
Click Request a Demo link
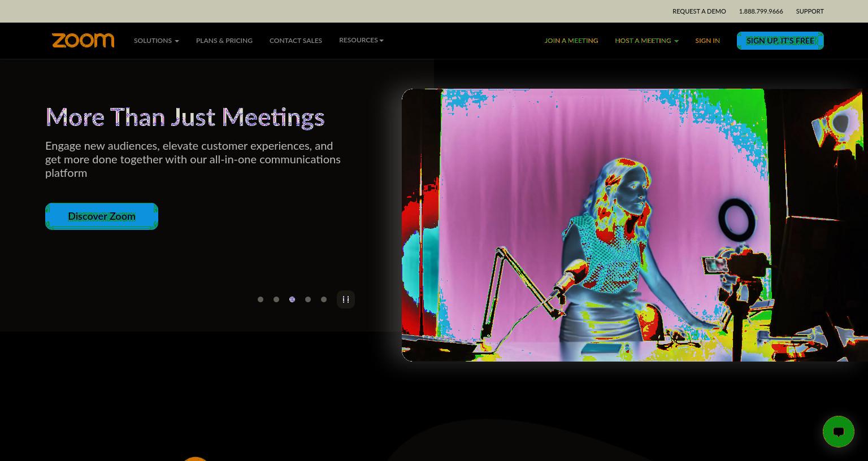coord(699,11)
